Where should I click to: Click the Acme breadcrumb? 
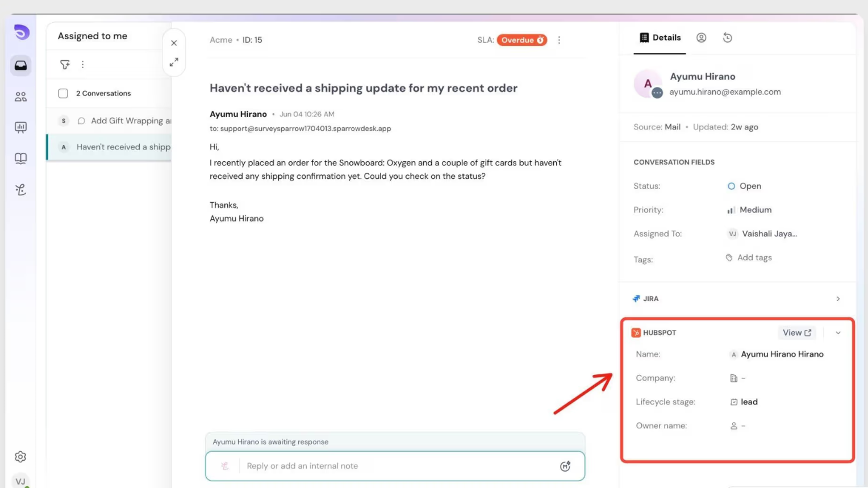(221, 40)
